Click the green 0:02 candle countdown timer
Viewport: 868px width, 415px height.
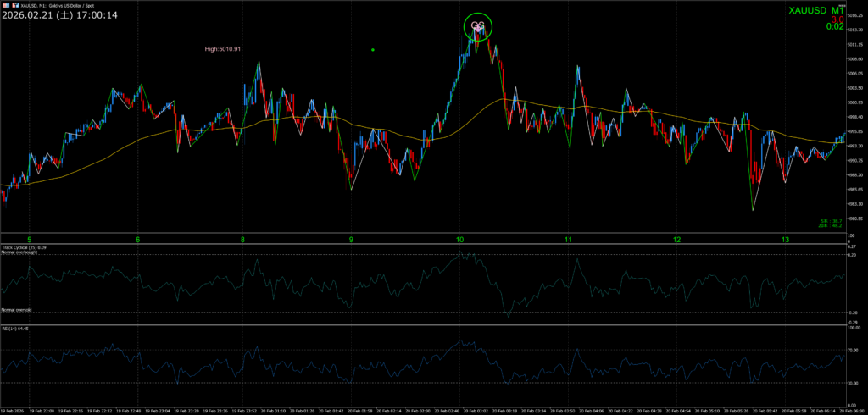(834, 27)
